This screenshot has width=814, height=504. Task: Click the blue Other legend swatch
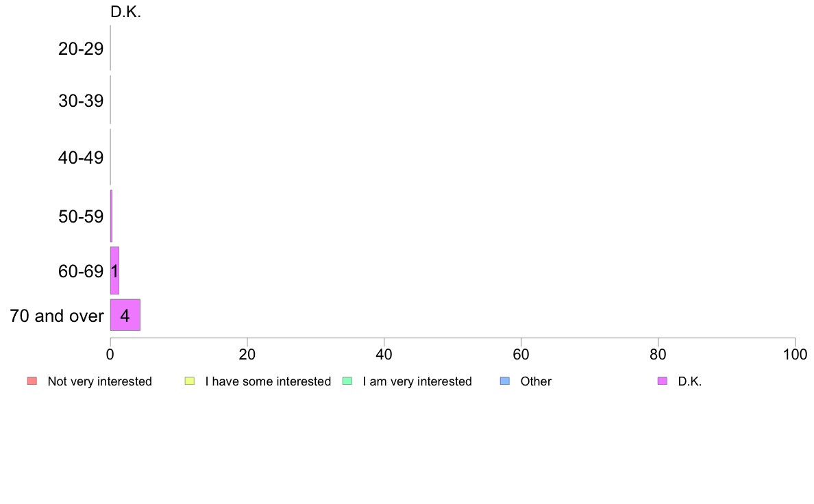tap(504, 381)
